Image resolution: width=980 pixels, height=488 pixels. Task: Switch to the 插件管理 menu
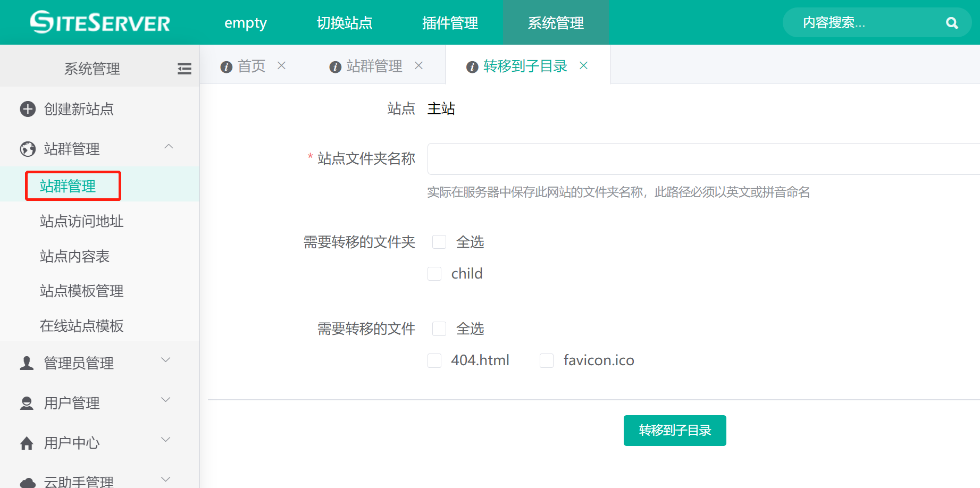pos(450,22)
